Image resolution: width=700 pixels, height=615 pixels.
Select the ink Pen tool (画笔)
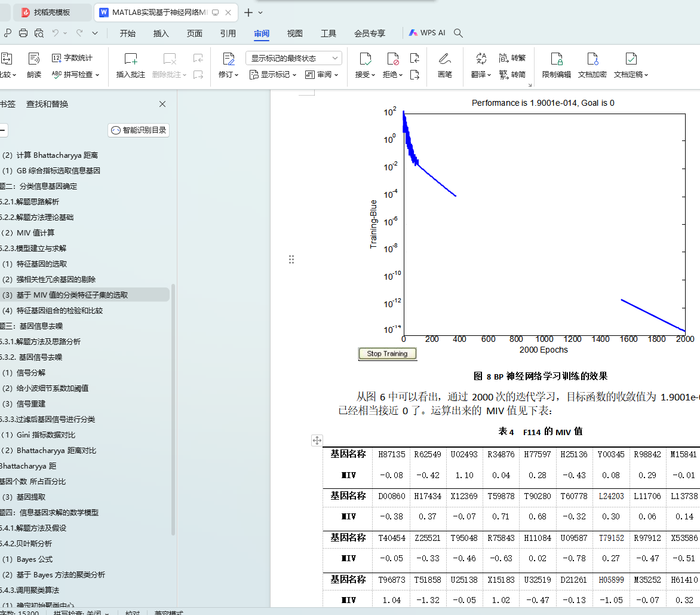click(444, 65)
